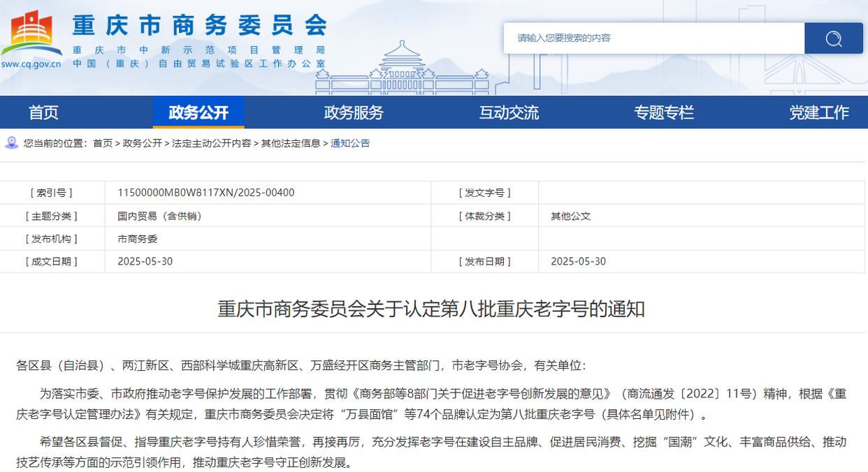This screenshot has height=472, width=868.
Task: Open the 专题专栏 navigation tab
Action: click(664, 112)
